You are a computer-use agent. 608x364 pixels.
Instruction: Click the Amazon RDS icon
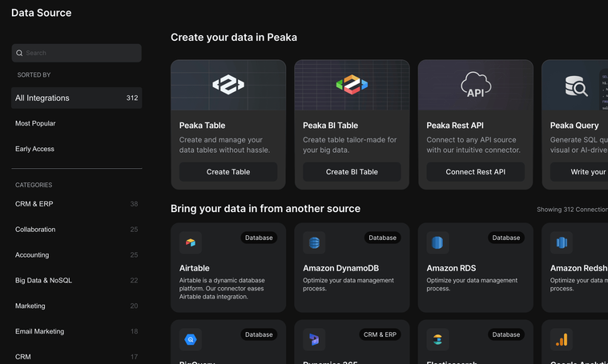[437, 242]
